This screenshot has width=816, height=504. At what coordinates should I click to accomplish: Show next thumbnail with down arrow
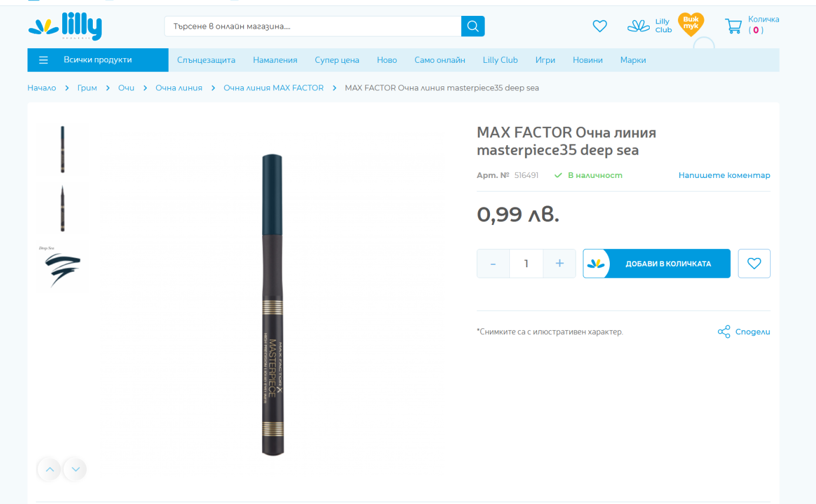tap(75, 469)
